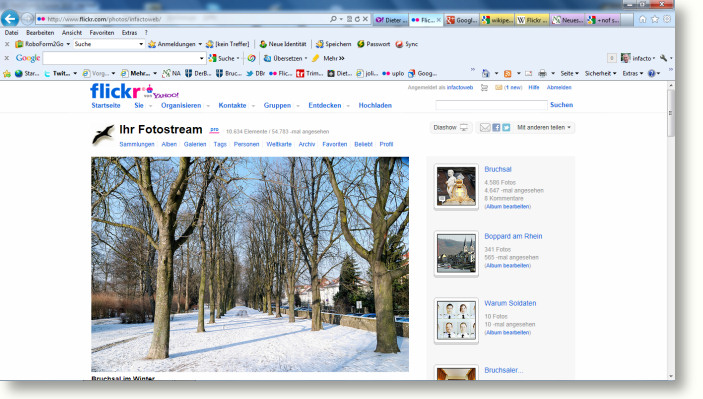Viewport: 703px width, 399px height.
Task: Click the Flickr mail envelope (1 new) icon
Action: [x=499, y=87]
